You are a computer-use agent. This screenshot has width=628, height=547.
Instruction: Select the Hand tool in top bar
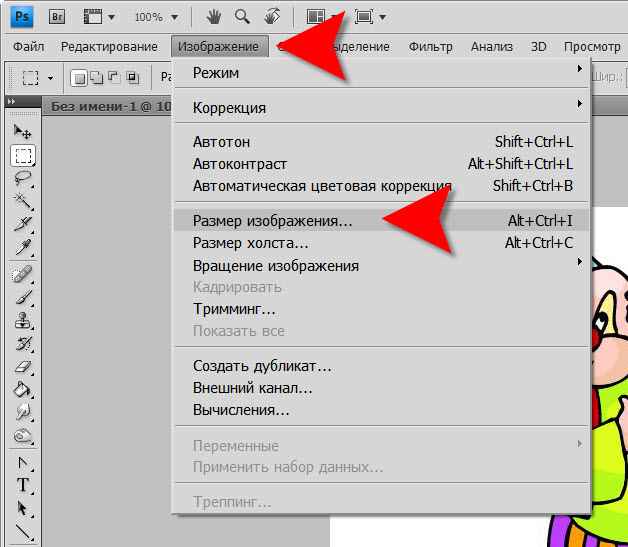coord(213,17)
